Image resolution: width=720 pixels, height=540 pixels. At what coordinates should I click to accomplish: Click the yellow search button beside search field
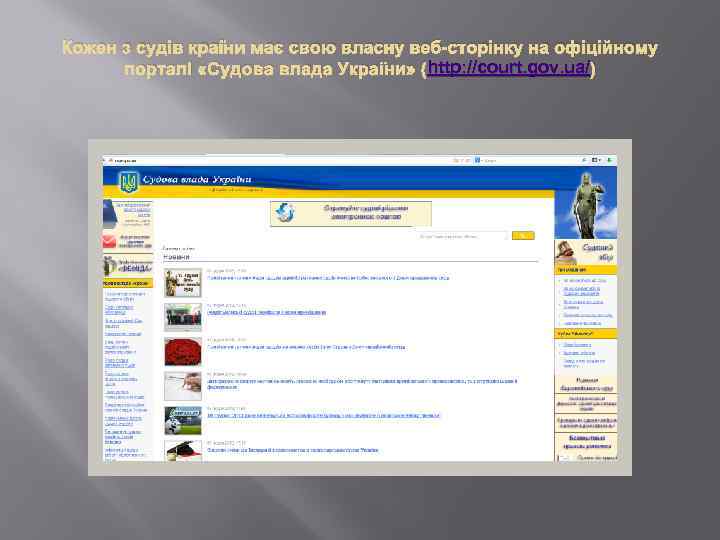523,236
